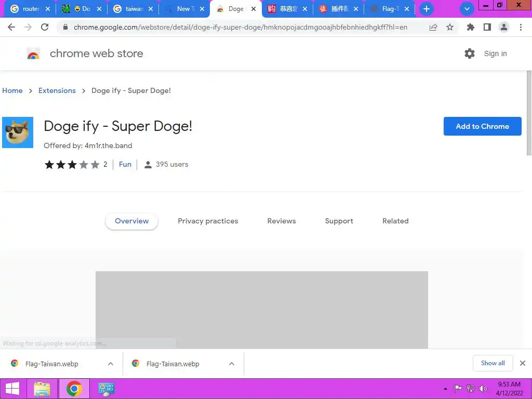Close the 'New T' tab

(x=202, y=9)
